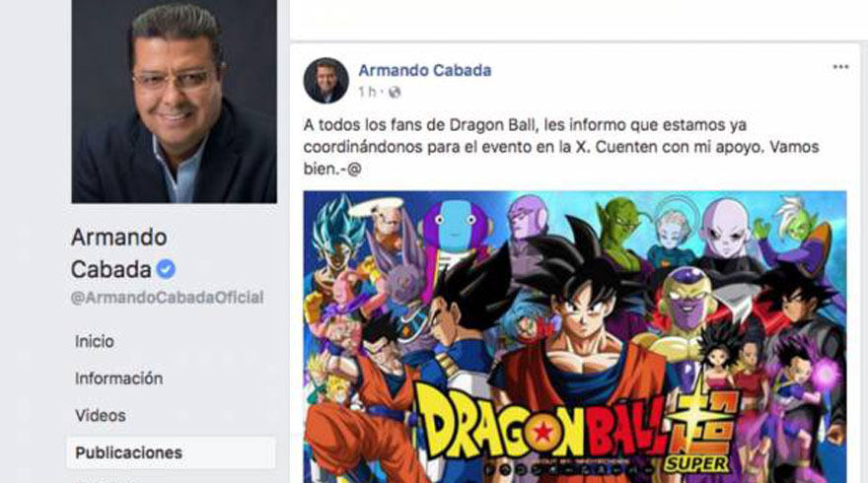Image resolution: width=868 pixels, height=483 pixels.
Task: Open the Videos section
Action: tap(101, 416)
